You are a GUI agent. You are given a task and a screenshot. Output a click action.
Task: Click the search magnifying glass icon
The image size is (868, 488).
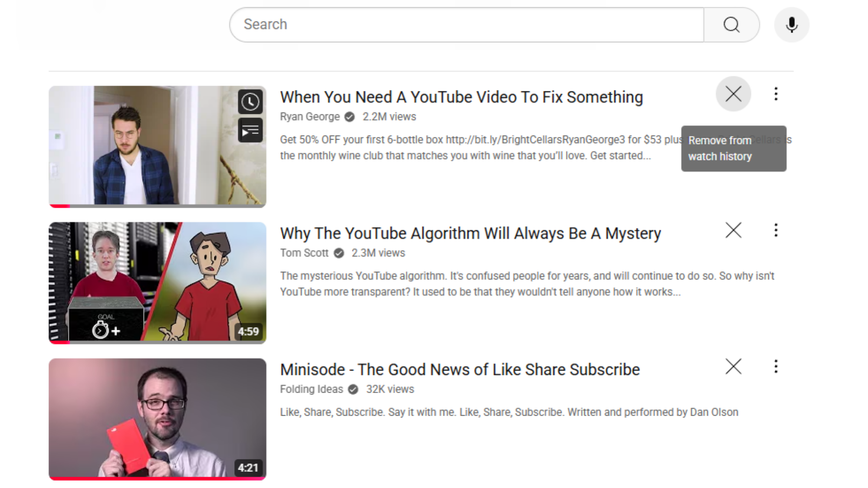click(x=732, y=24)
